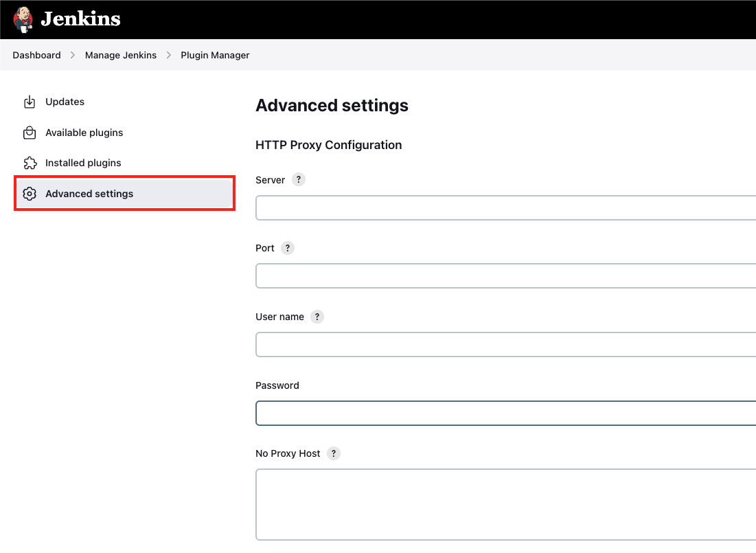
Task: Open the User name help icon
Action: click(317, 317)
